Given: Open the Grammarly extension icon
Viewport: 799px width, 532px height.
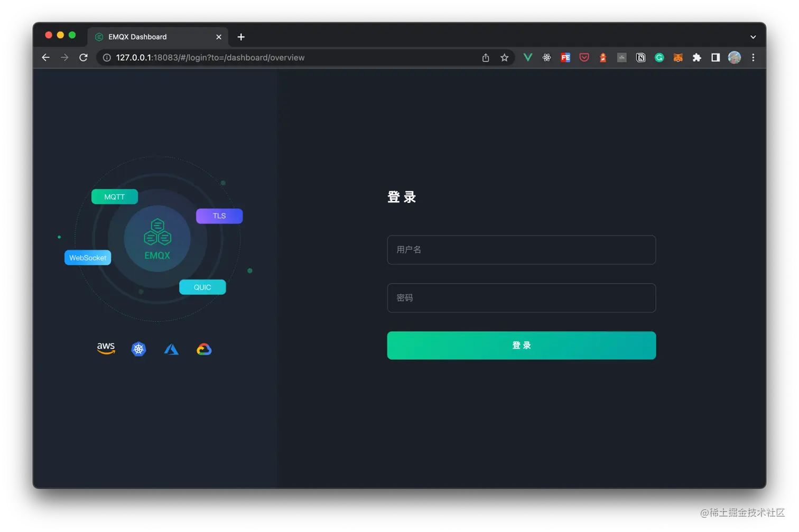Looking at the screenshot, I should pos(659,58).
